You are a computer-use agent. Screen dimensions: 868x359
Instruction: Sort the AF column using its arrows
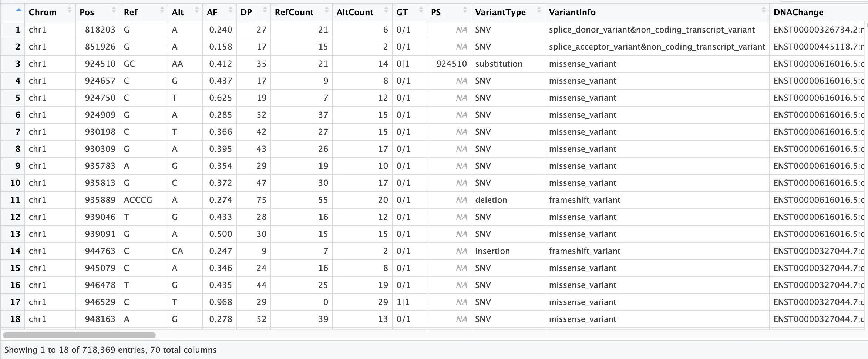(231, 10)
